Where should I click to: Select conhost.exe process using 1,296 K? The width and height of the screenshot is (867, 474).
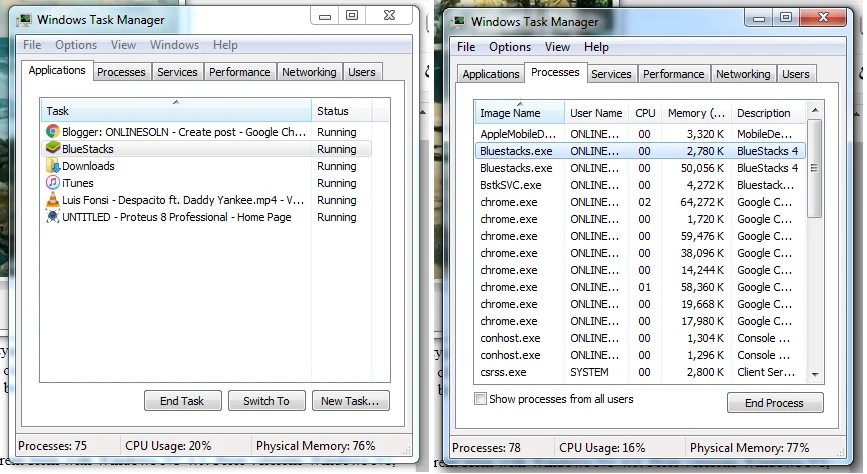pyautogui.click(x=640, y=355)
